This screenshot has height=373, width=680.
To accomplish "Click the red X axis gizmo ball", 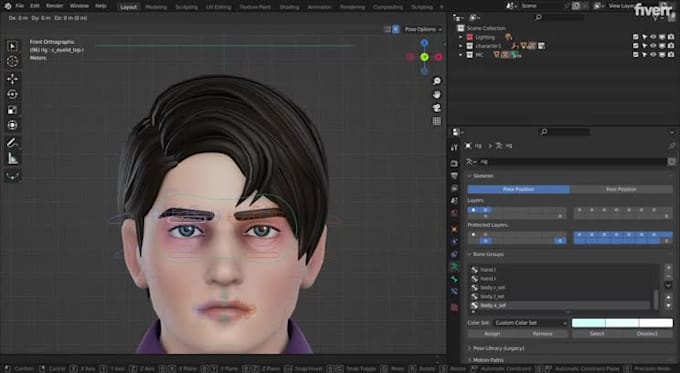I will pos(438,57).
